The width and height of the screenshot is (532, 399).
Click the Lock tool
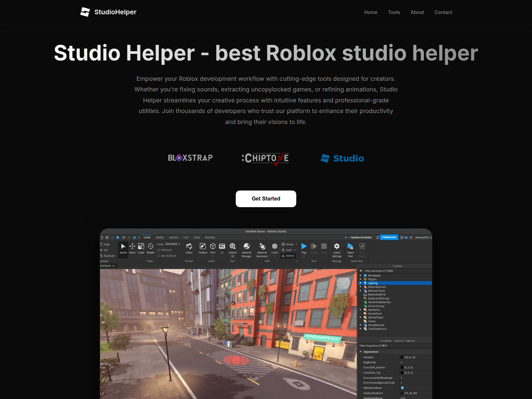(287, 250)
